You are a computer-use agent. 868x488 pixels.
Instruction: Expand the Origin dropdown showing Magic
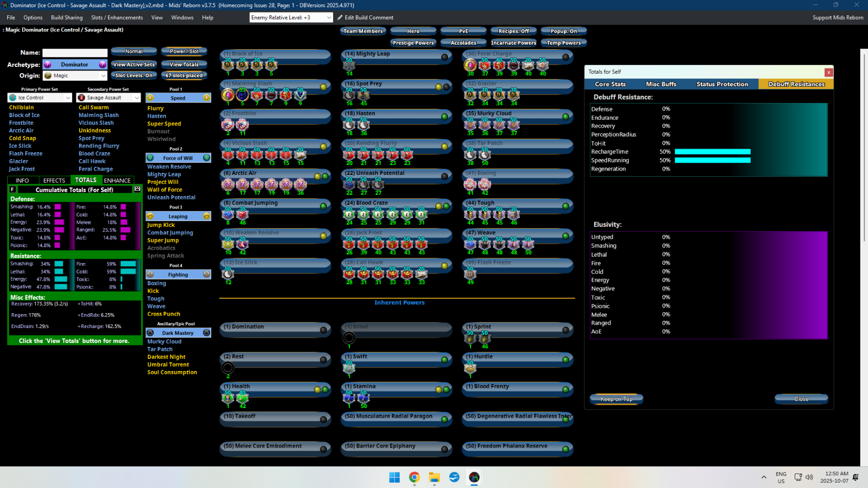click(x=103, y=76)
